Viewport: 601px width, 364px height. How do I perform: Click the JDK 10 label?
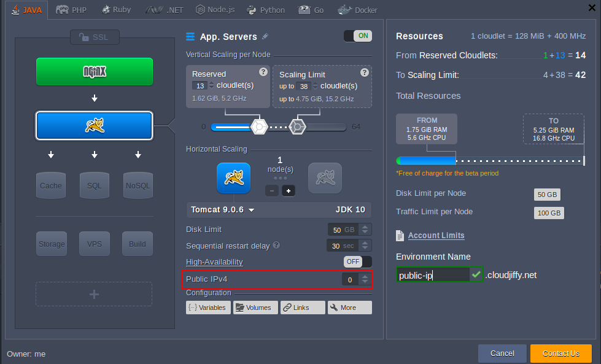351,209
